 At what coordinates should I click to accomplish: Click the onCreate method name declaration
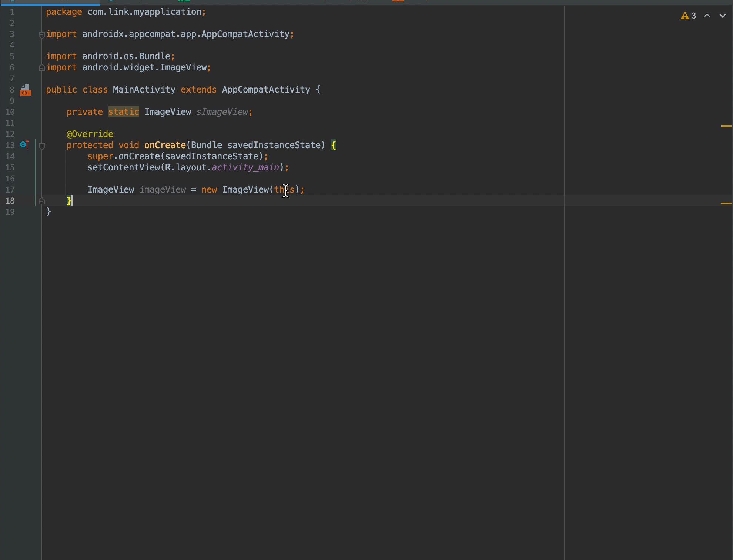coord(165,145)
